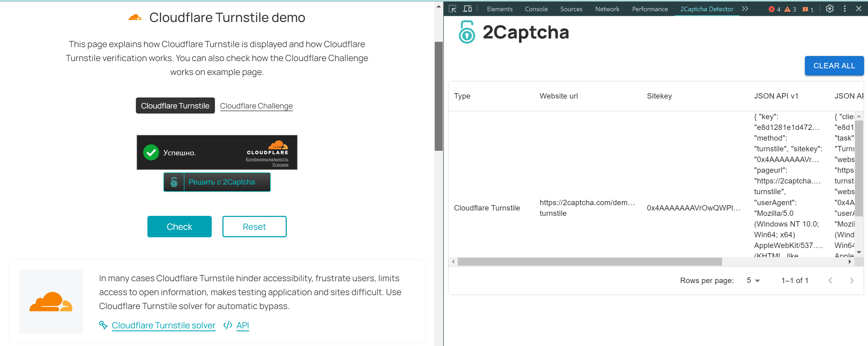
Task: Click the red errors count icon
Action: pyautogui.click(x=771, y=9)
